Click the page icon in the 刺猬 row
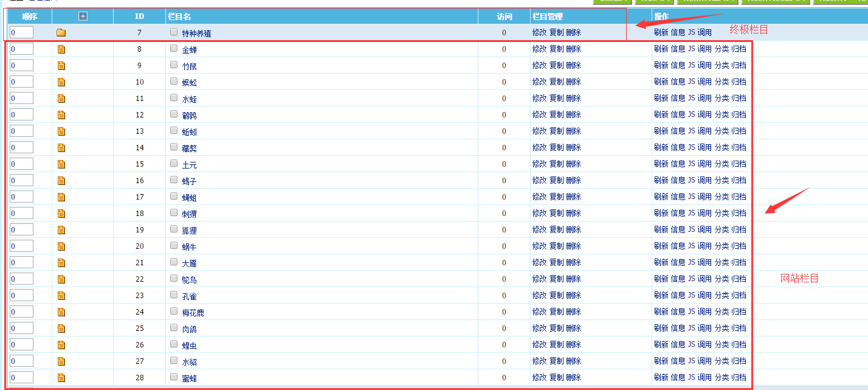The width and height of the screenshot is (868, 390). [61, 214]
